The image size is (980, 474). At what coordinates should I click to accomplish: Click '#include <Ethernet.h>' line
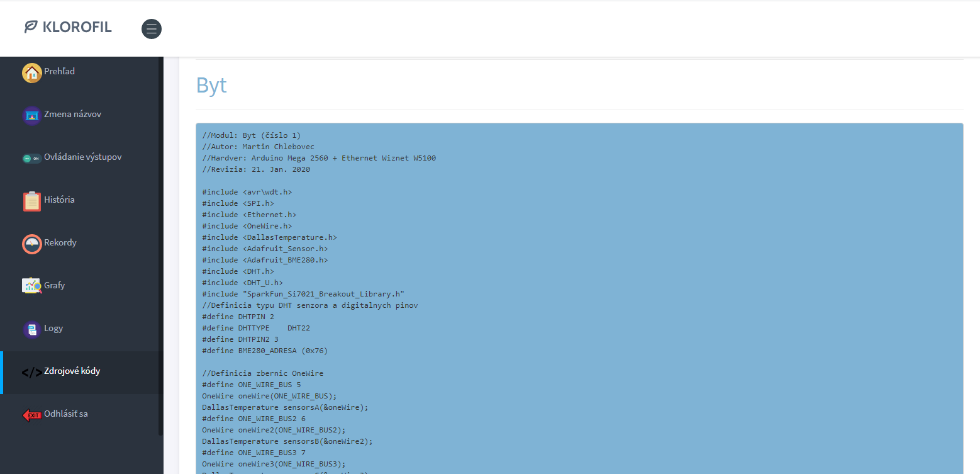click(249, 215)
